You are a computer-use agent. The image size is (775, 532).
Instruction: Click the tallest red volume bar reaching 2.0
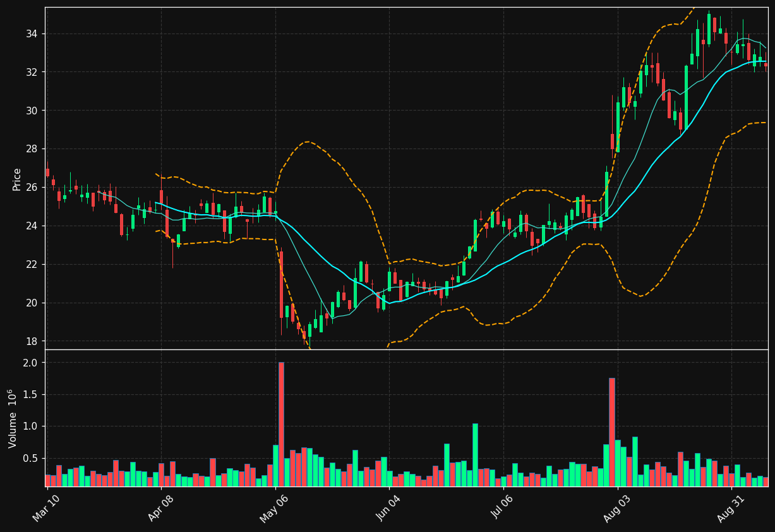click(x=281, y=424)
